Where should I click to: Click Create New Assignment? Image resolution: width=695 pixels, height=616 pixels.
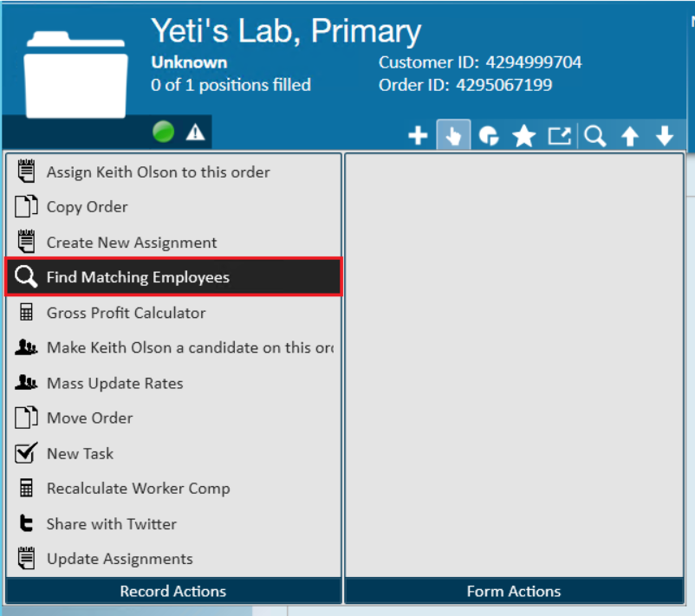(132, 243)
